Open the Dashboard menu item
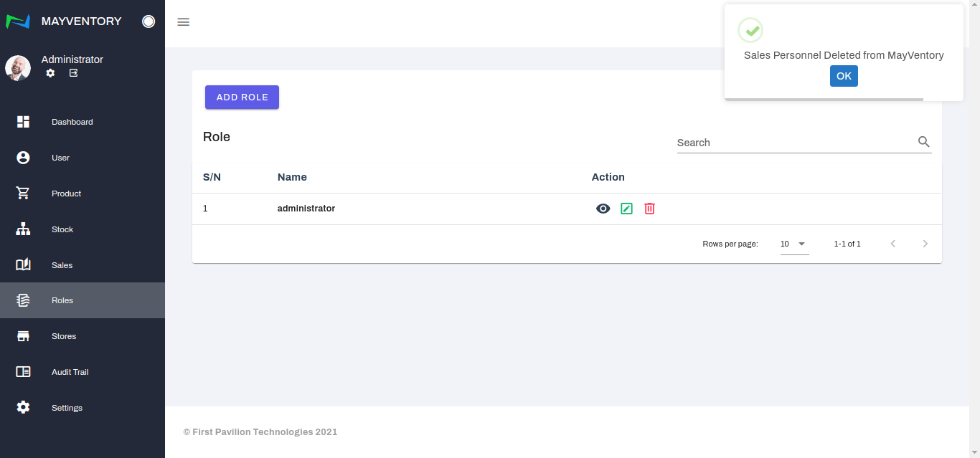 tap(72, 122)
